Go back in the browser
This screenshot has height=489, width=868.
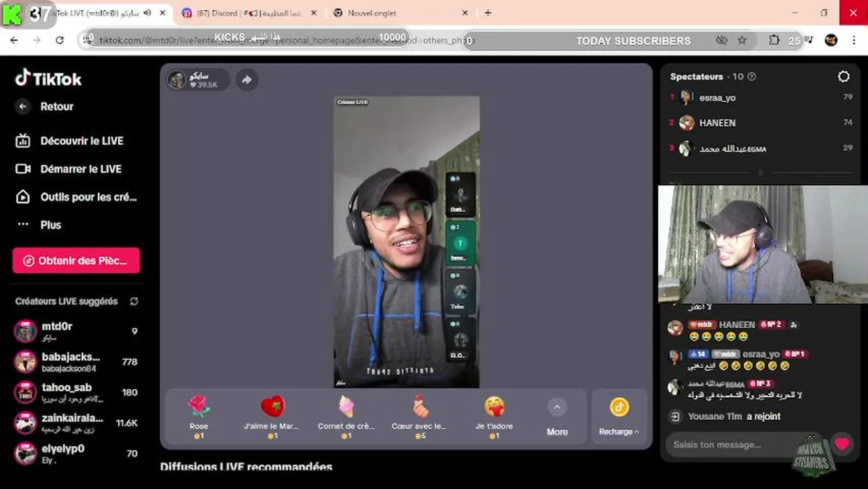coord(14,40)
